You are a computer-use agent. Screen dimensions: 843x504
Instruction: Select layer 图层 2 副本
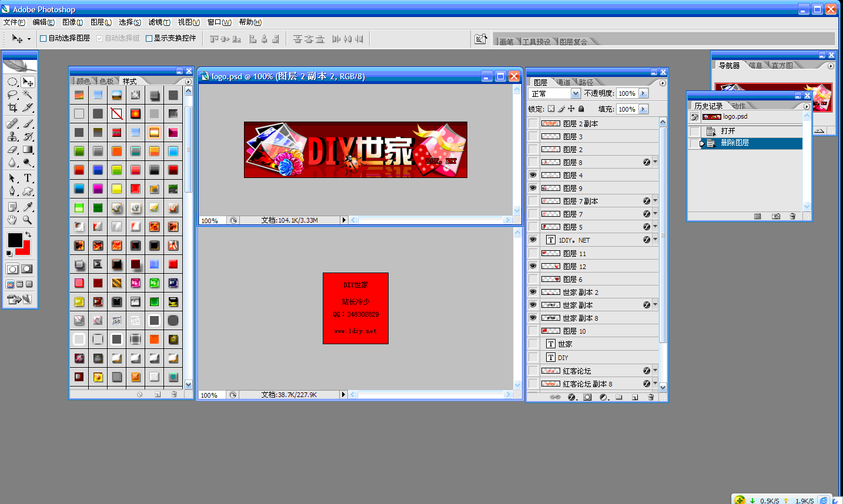pos(598,123)
